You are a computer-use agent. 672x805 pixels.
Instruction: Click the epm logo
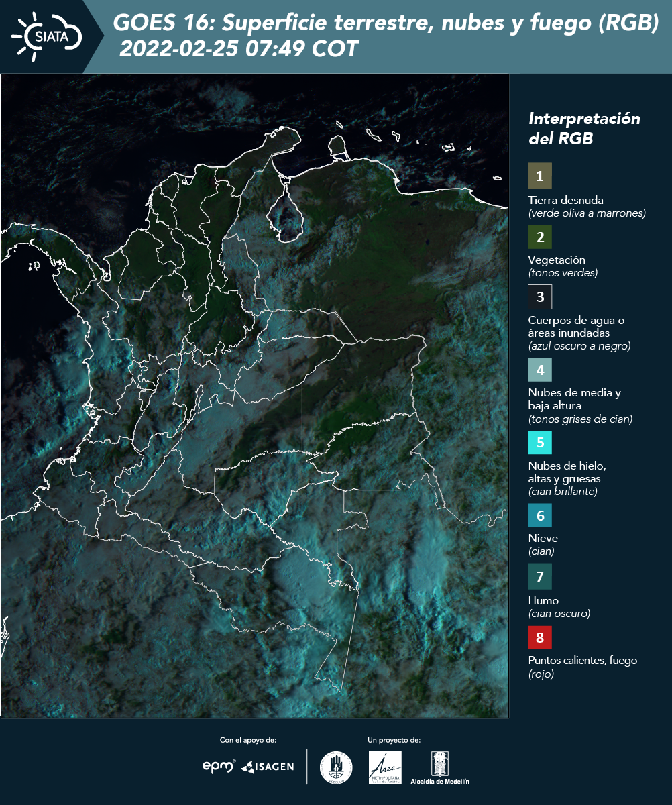point(219,766)
